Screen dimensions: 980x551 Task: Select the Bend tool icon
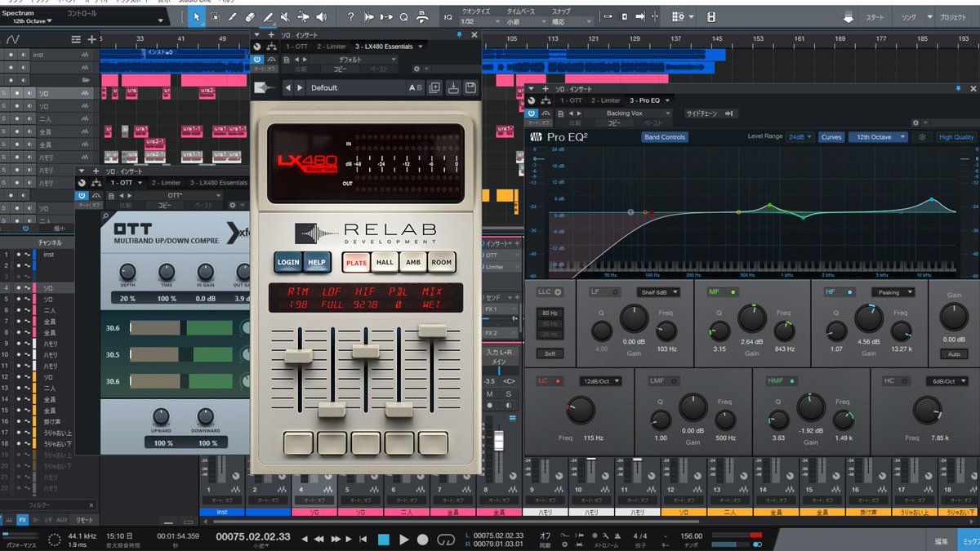pyautogui.click(x=304, y=16)
